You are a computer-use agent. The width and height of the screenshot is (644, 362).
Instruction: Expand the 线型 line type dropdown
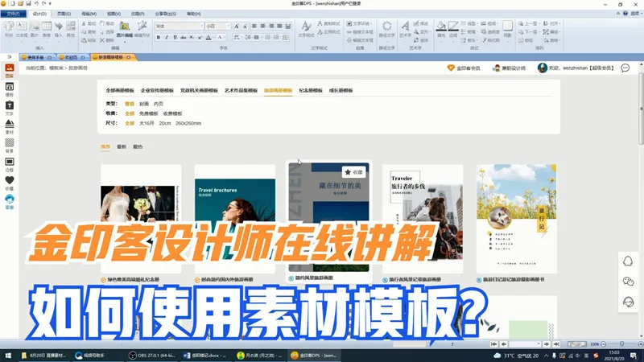click(469, 24)
